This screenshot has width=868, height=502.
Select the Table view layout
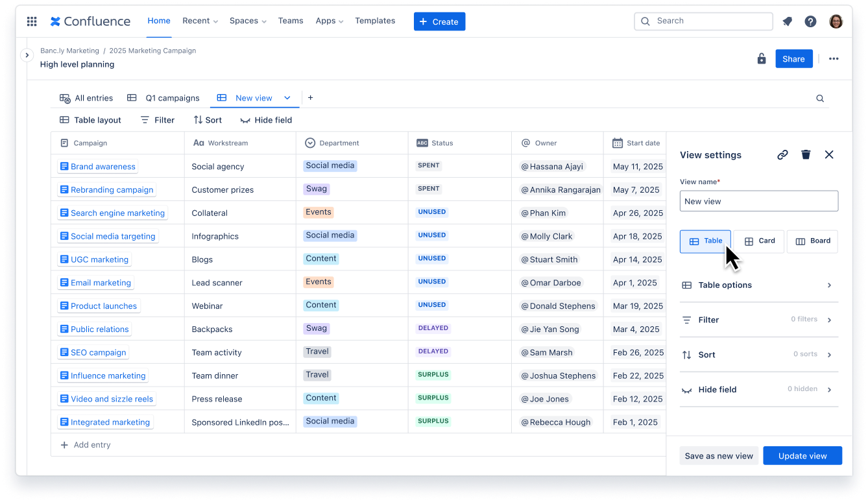[705, 241]
